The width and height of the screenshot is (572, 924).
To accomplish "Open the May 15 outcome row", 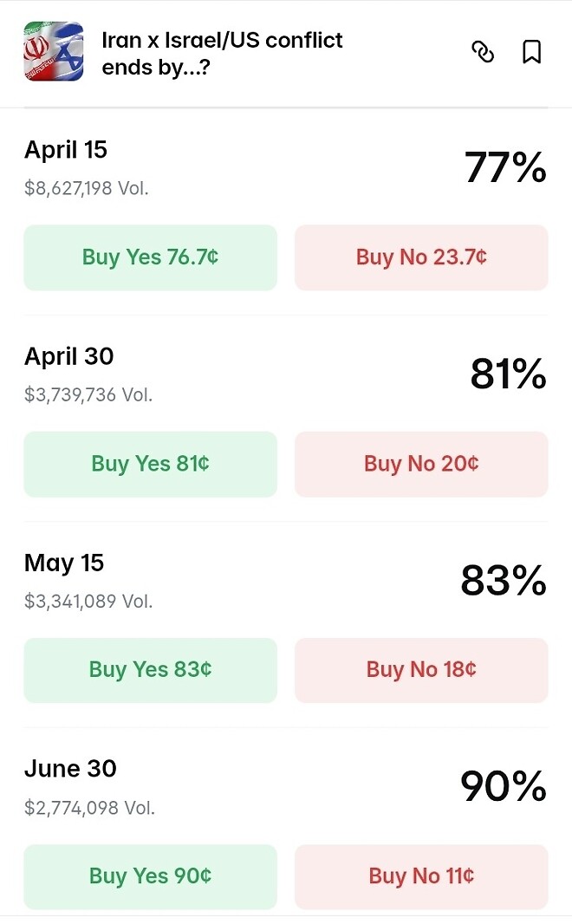I will point(63,563).
